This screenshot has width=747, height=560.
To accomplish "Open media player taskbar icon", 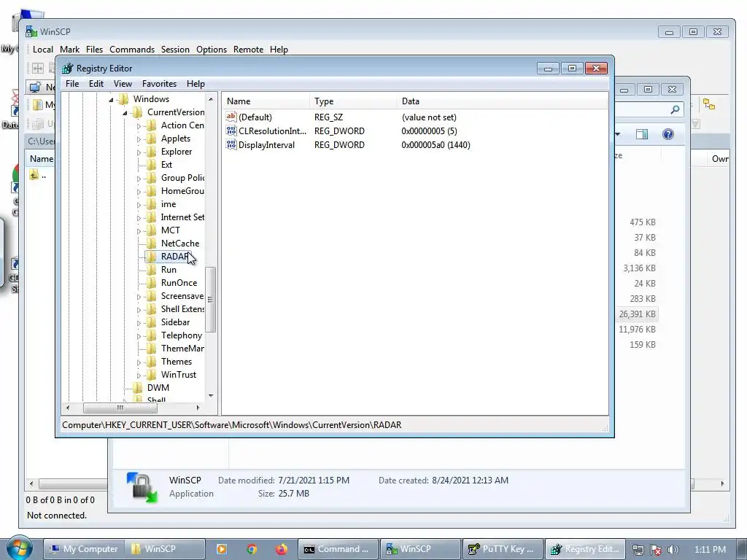I will (x=222, y=549).
